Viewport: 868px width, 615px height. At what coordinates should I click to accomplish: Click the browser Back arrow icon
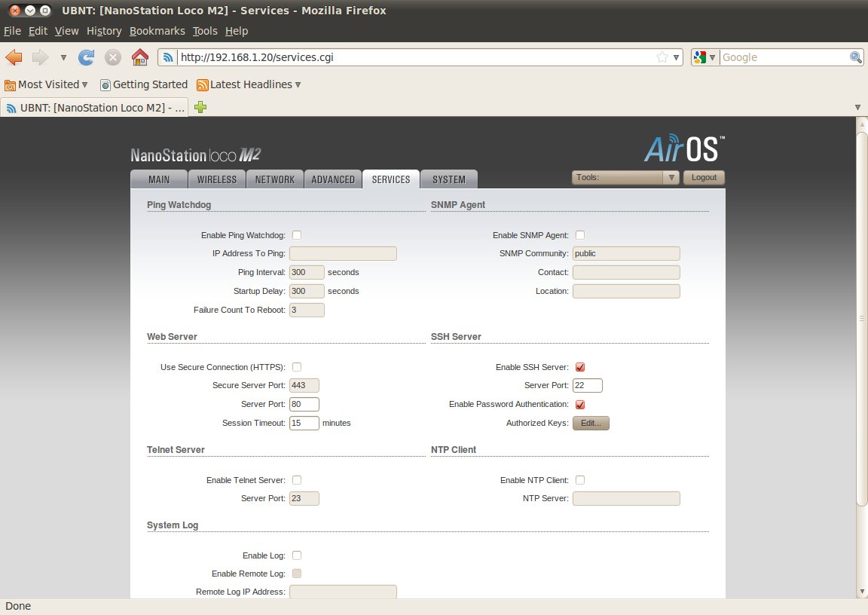pos(14,57)
